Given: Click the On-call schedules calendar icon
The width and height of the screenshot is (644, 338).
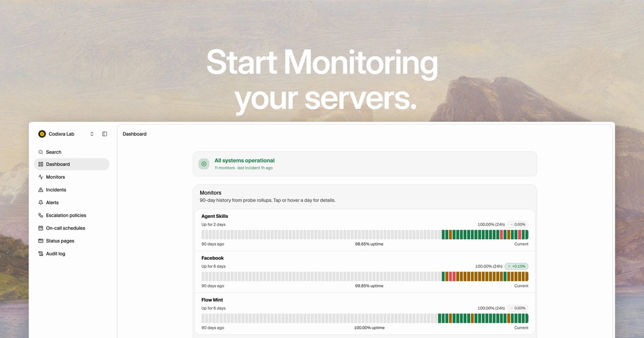Looking at the screenshot, I should coord(41,228).
